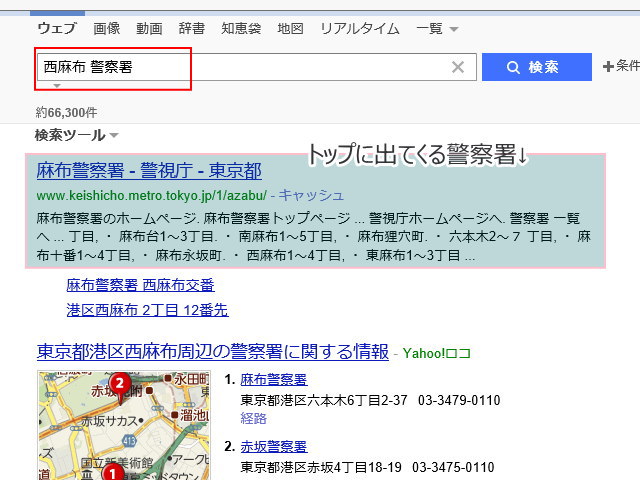This screenshot has height=480, width=640.
Task: Open 麻布警察署 - 警視庁 - 東京都 result
Action: tap(148, 170)
